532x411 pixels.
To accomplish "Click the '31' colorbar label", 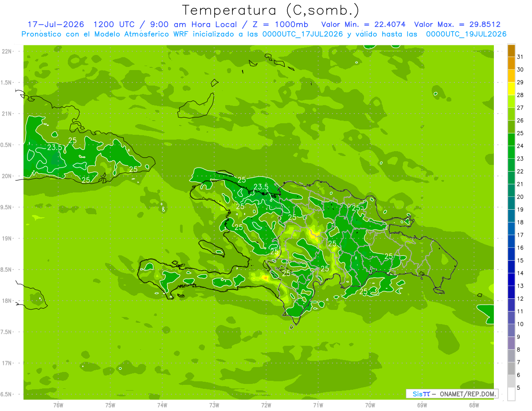I will [520, 57].
